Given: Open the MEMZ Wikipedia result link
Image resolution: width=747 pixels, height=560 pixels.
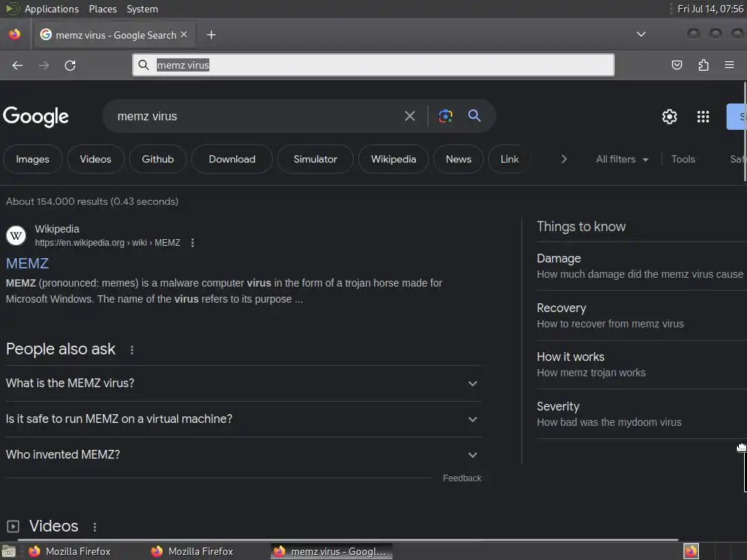Looking at the screenshot, I should [27, 263].
